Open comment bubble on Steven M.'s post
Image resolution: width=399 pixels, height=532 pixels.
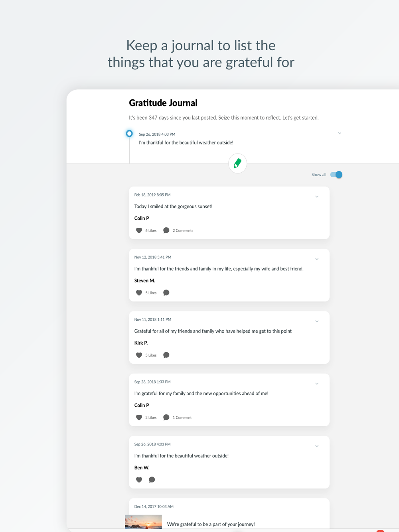[x=166, y=293]
